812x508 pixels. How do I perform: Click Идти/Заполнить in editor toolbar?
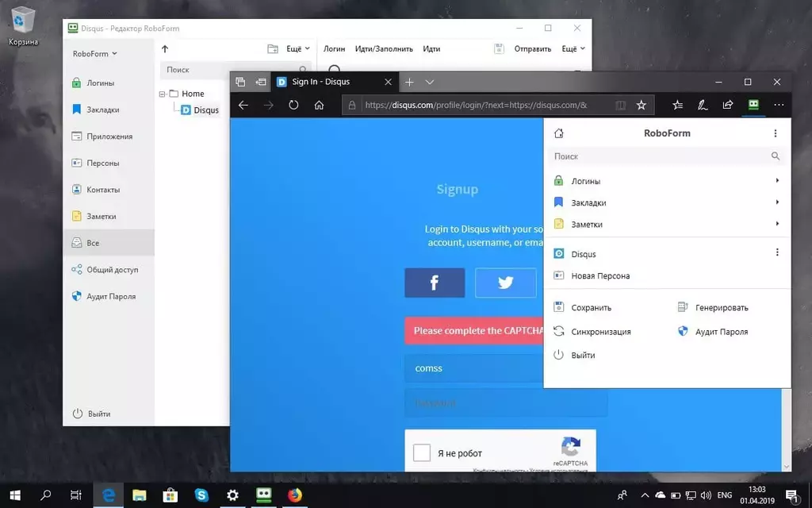(x=384, y=48)
